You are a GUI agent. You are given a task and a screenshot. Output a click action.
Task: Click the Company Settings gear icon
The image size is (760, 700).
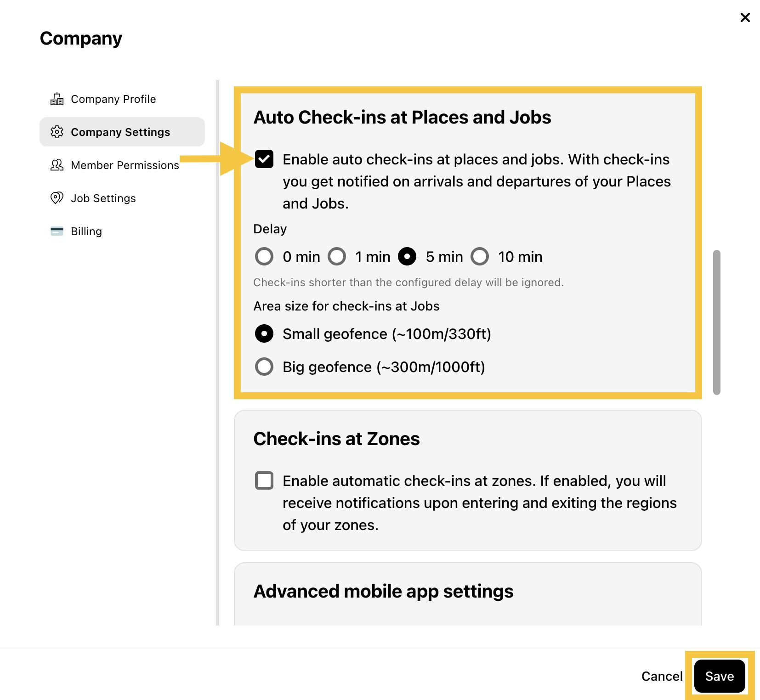57,132
